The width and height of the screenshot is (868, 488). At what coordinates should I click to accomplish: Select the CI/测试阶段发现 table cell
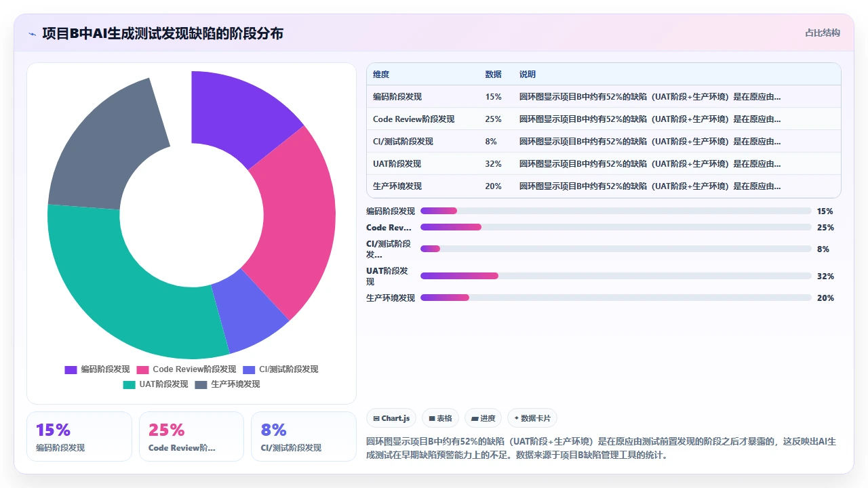pos(403,142)
